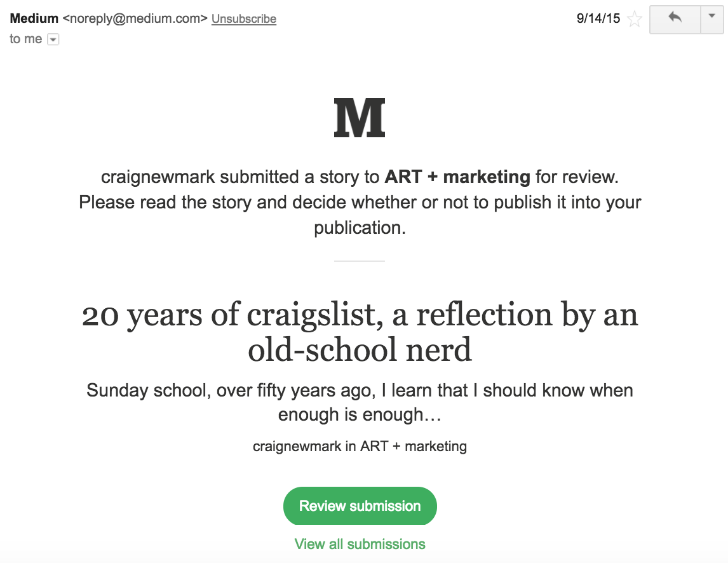
Task: Click the 9/14/15 email date
Action: [x=598, y=18]
